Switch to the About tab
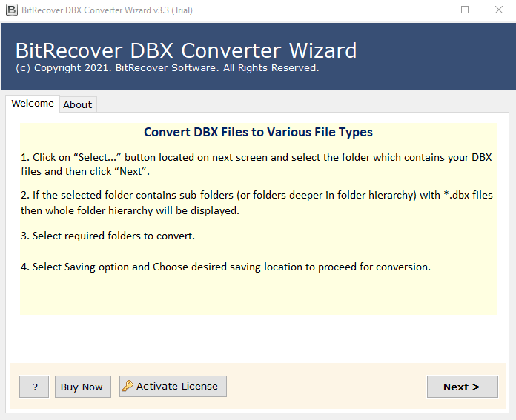Image resolution: width=516 pixels, height=420 pixels. (78, 104)
